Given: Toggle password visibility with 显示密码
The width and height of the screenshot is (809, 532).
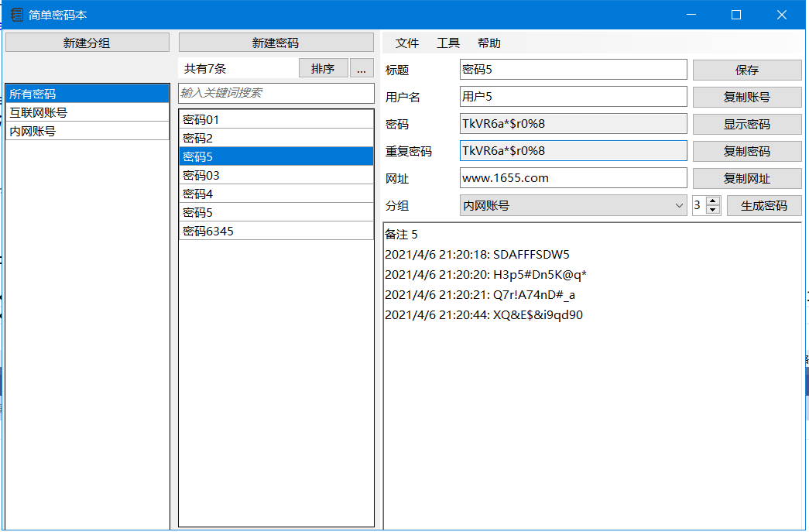Looking at the screenshot, I should coord(746,124).
